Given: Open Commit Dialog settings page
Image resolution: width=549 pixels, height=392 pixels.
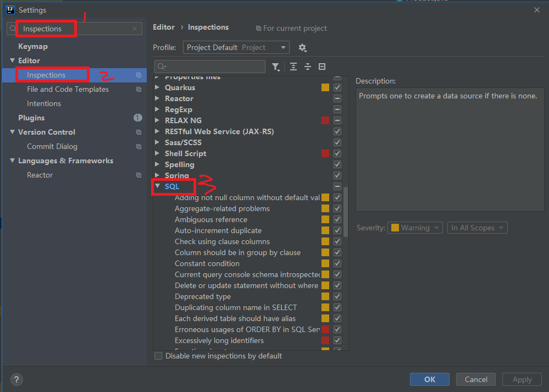Looking at the screenshot, I should pos(52,146).
